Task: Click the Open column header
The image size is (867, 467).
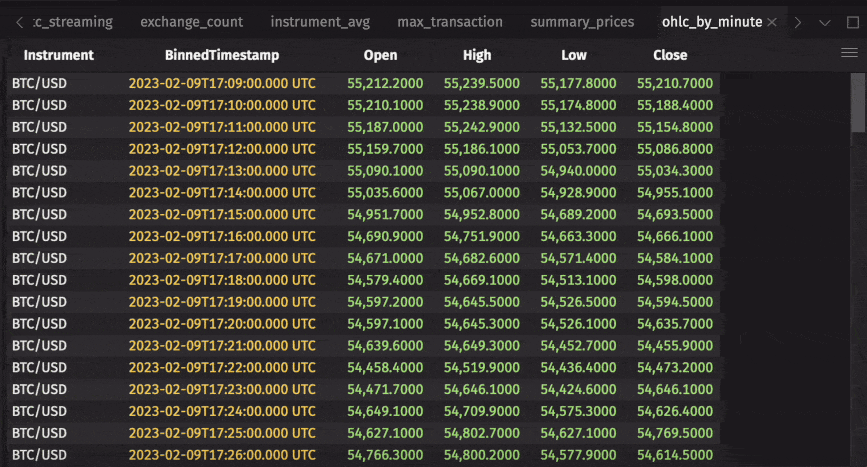Action: [x=380, y=56]
